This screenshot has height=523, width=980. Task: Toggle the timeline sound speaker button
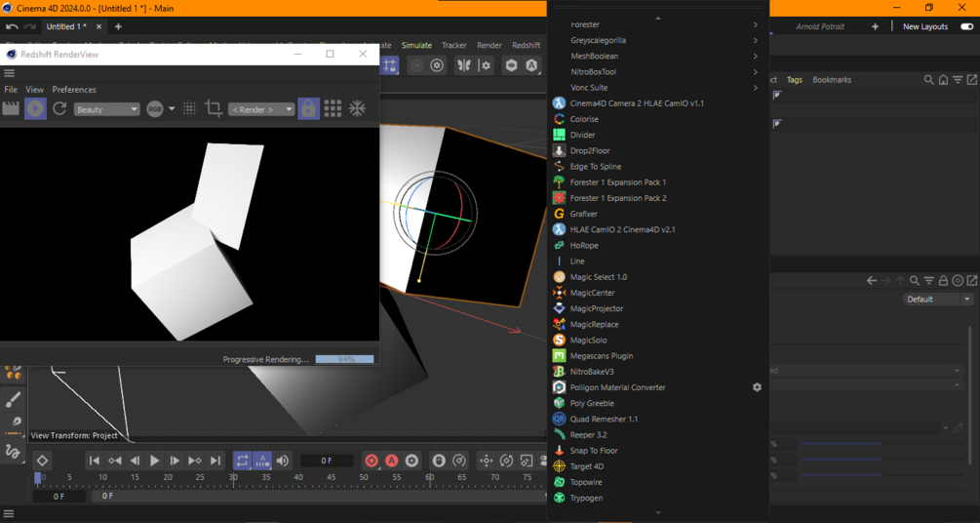point(283,462)
